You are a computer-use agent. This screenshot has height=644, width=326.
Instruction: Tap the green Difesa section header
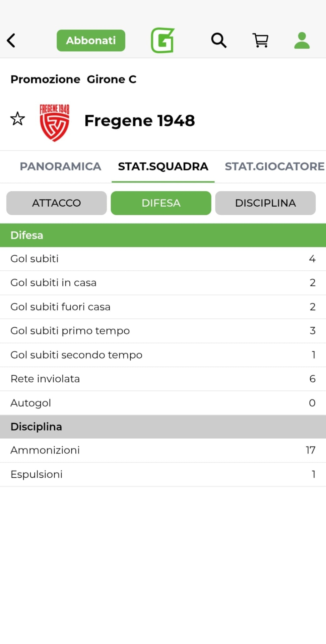click(163, 235)
